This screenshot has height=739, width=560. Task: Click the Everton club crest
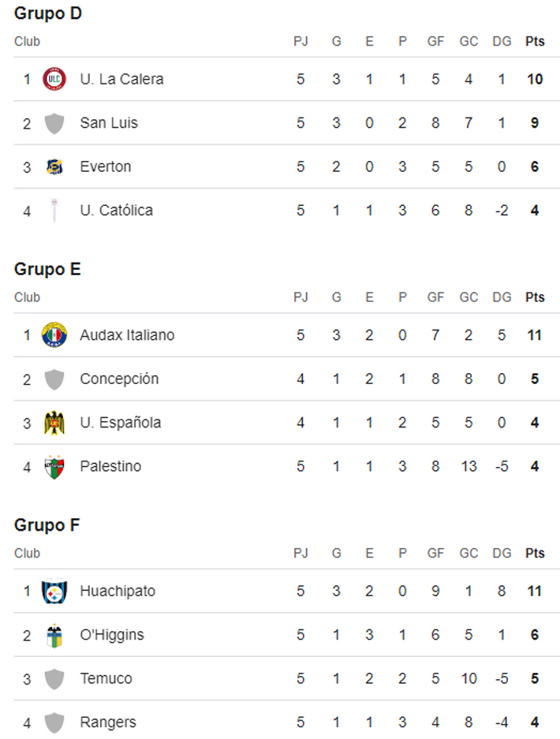54,166
